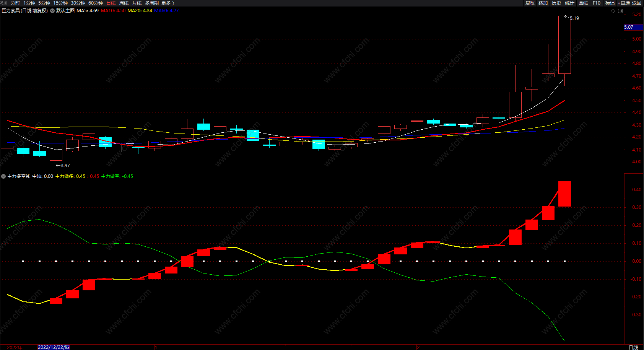Click the 2022年 year label

15,347
